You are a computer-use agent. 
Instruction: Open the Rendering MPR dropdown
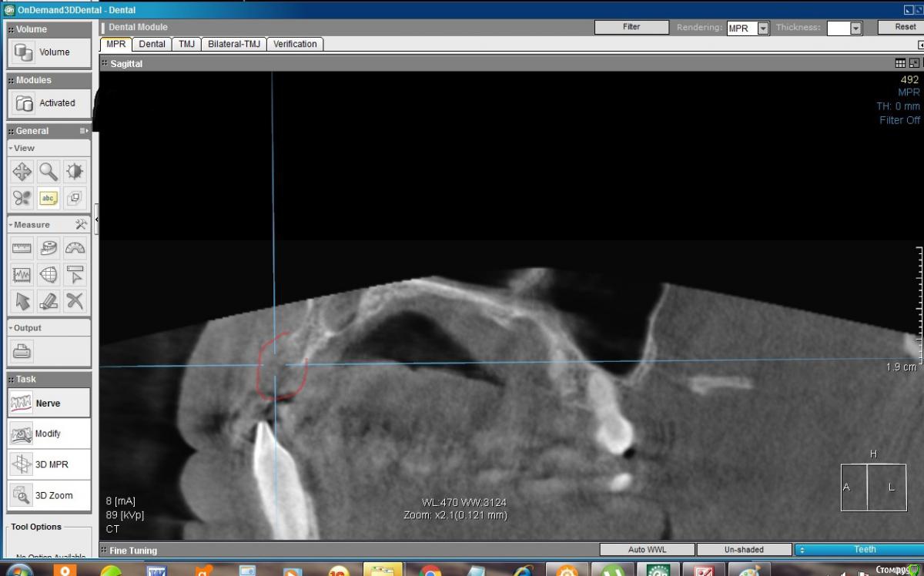pos(763,28)
